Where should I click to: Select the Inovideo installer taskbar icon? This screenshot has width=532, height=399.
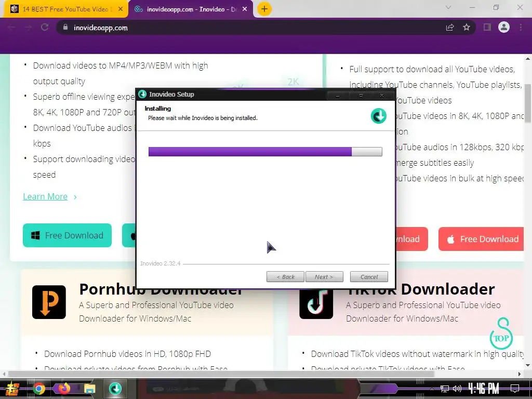click(115, 389)
